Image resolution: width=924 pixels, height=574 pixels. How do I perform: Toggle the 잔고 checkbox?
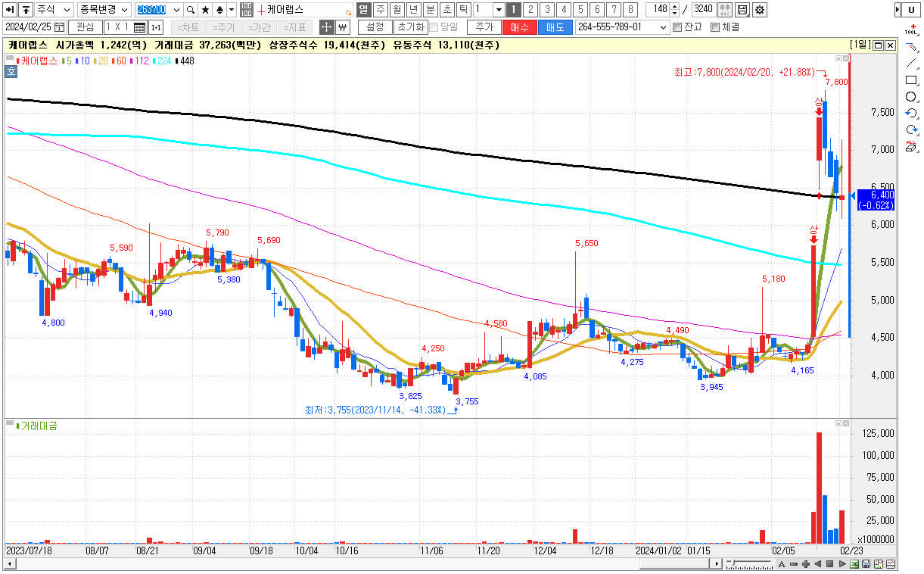pyautogui.click(x=677, y=27)
